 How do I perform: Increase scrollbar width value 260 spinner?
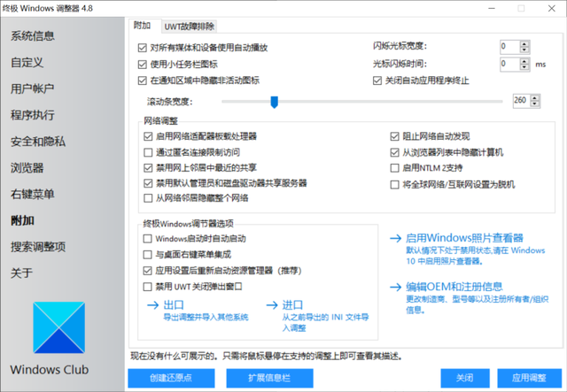535,98
